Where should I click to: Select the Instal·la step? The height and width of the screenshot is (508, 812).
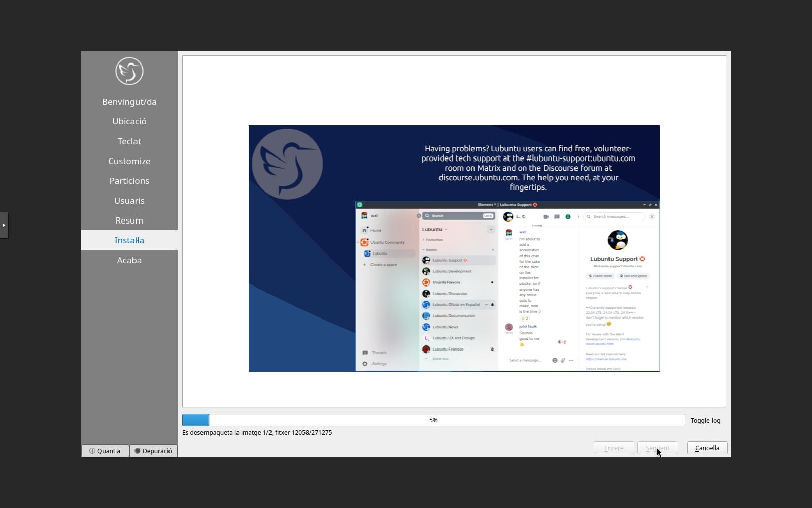pyautogui.click(x=129, y=240)
